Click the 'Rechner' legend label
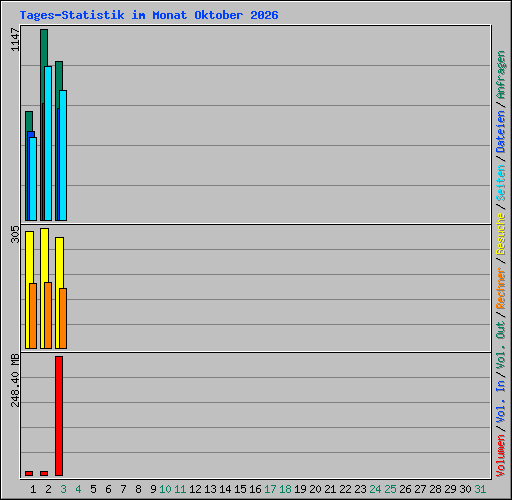Image resolution: width=512 pixels, height=500 pixels. pos(500,288)
